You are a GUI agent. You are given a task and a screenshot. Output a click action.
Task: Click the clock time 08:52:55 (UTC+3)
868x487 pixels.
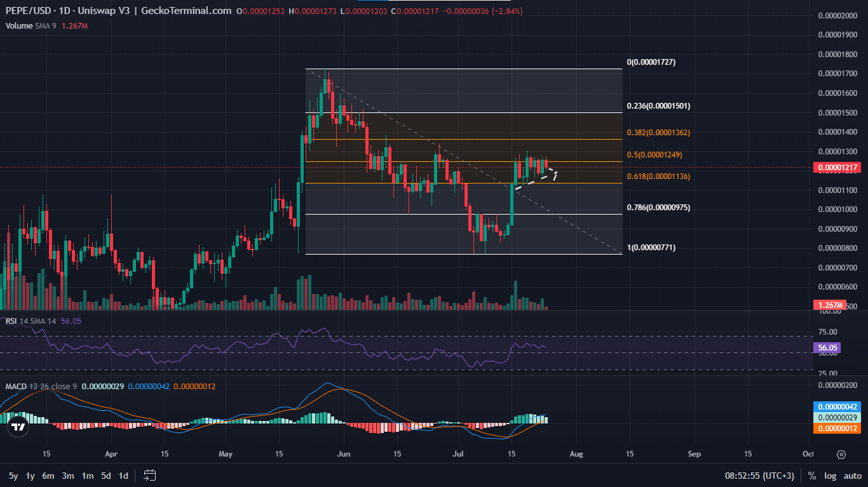pos(760,476)
